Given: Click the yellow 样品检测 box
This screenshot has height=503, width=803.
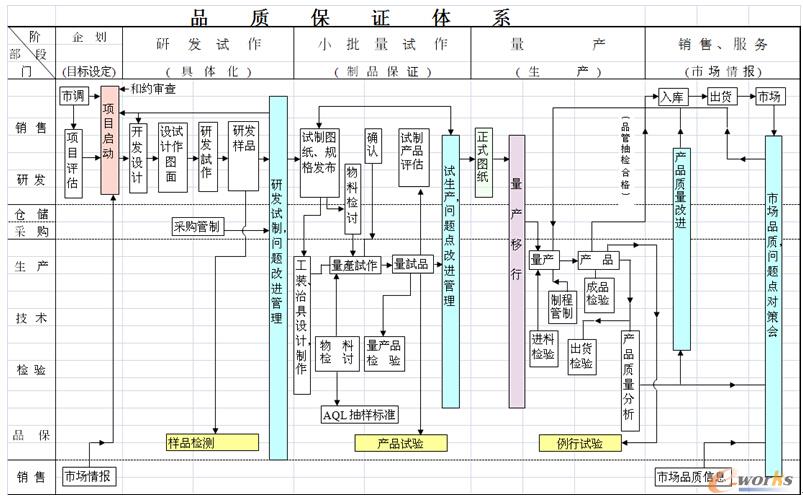Looking at the screenshot, I should pos(211,442).
